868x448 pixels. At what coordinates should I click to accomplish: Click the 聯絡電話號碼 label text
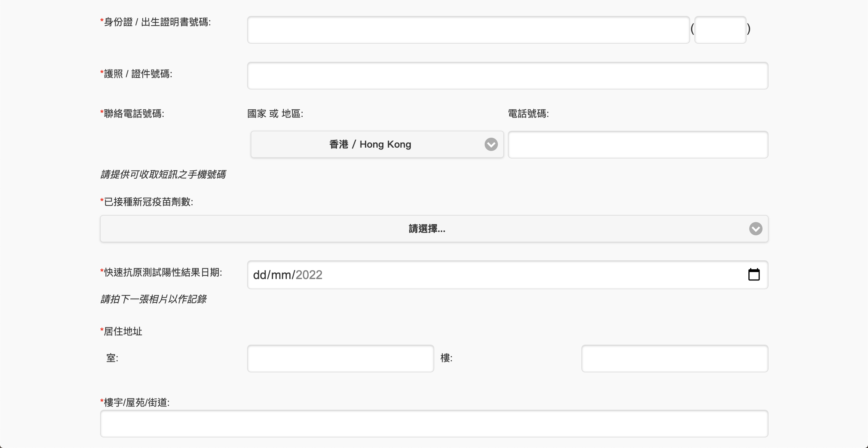pos(134,114)
